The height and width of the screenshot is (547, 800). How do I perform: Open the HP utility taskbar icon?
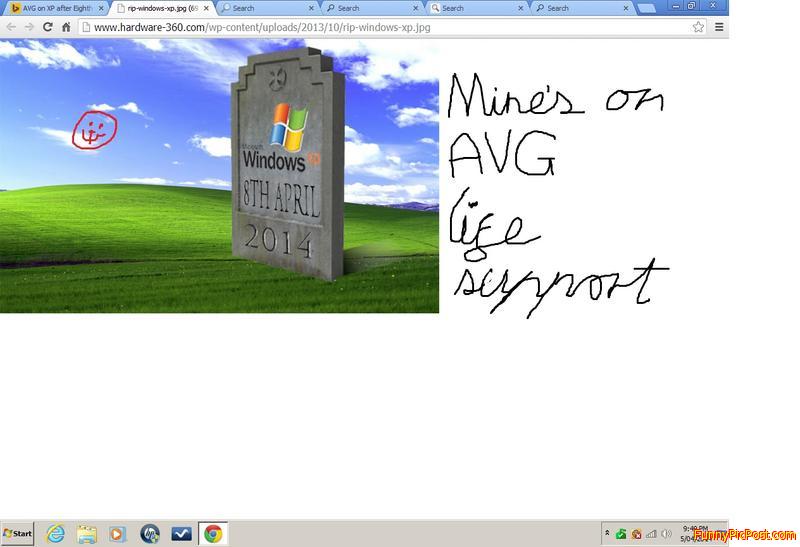(x=149, y=534)
